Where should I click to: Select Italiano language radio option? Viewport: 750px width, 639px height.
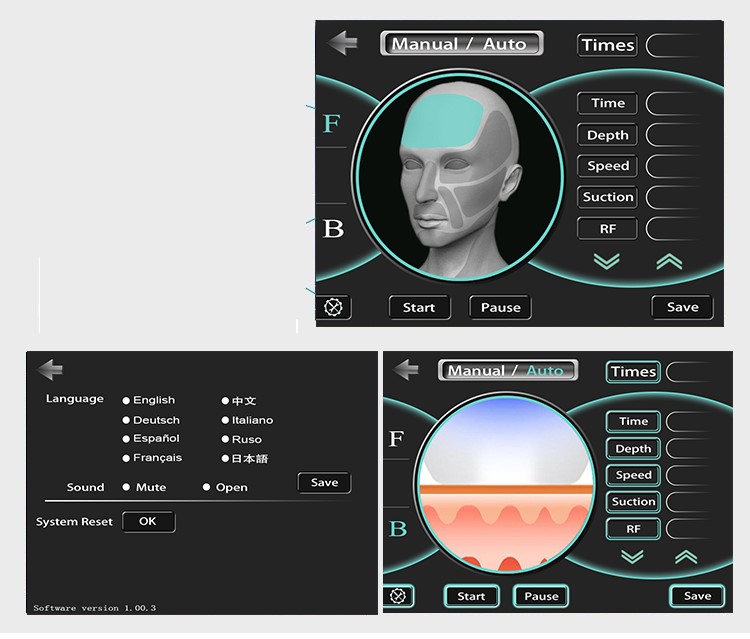(x=225, y=420)
